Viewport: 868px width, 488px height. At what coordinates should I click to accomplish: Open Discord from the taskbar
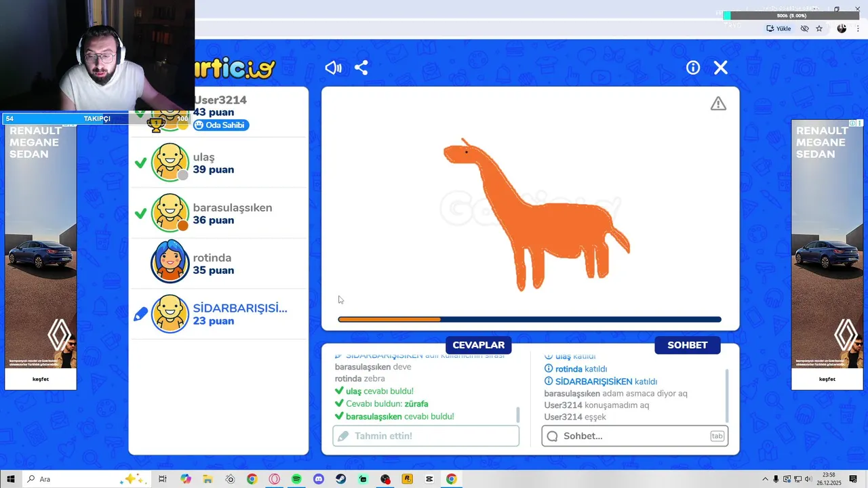point(319,479)
